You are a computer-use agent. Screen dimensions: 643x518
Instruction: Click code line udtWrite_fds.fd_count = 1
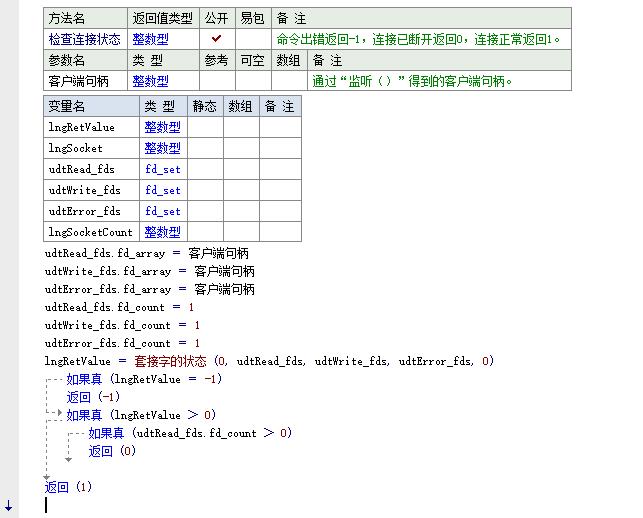point(122,325)
